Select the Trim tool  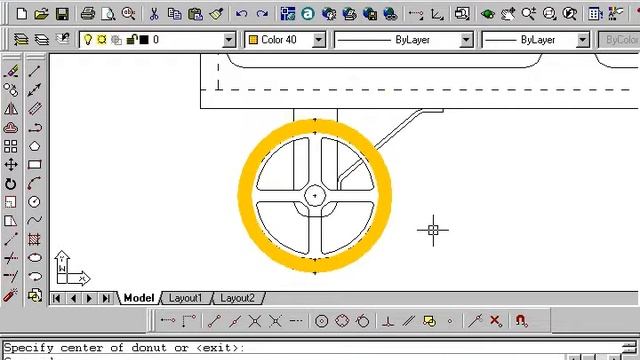[11, 258]
